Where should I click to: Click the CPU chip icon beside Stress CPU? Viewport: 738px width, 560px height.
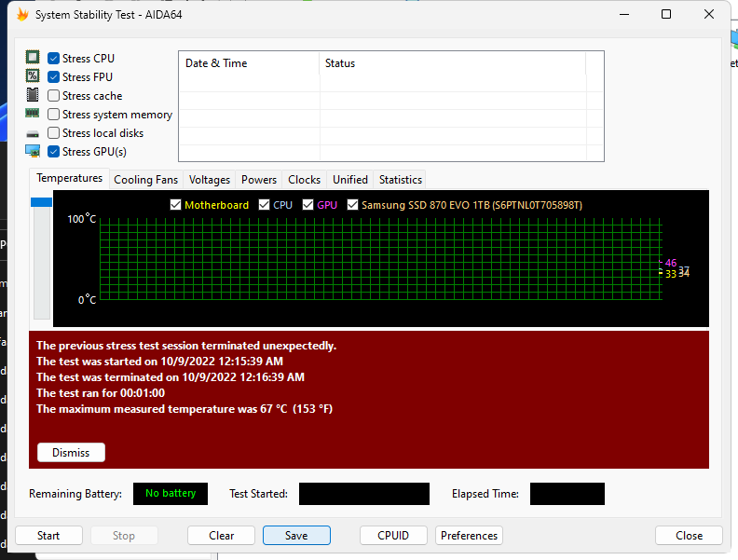point(33,58)
